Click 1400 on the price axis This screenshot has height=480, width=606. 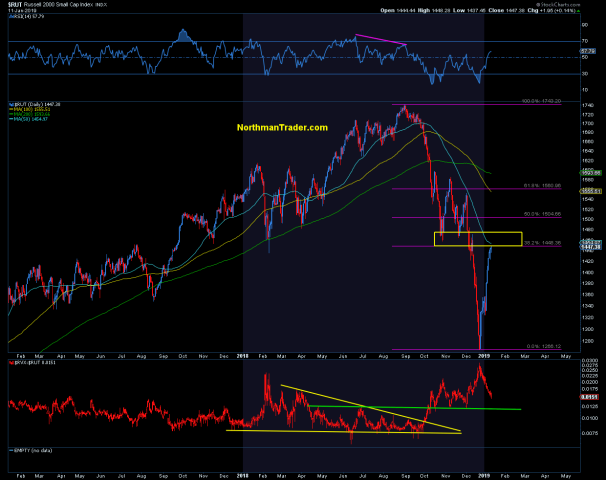[588, 272]
